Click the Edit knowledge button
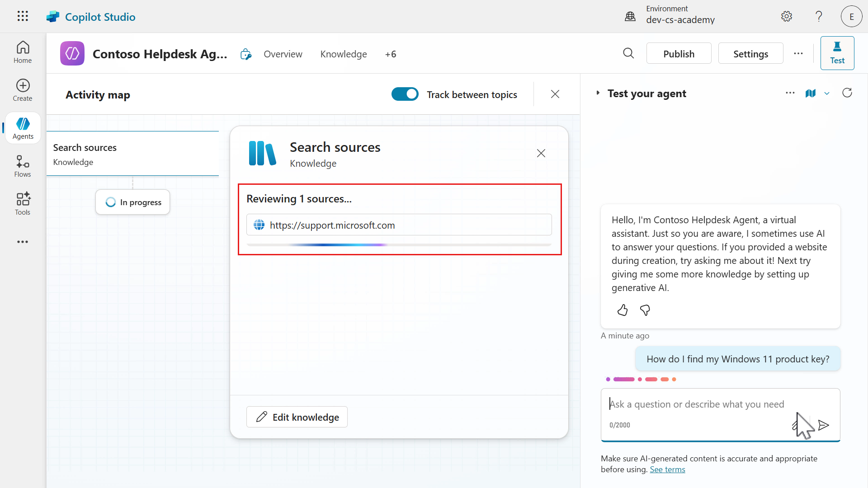This screenshot has height=488, width=868. pyautogui.click(x=297, y=417)
